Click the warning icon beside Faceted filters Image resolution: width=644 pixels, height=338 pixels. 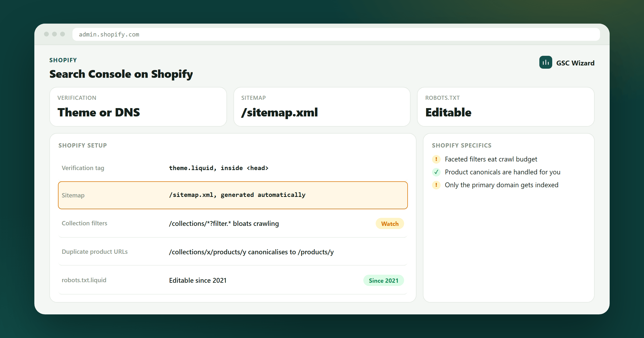[436, 159]
